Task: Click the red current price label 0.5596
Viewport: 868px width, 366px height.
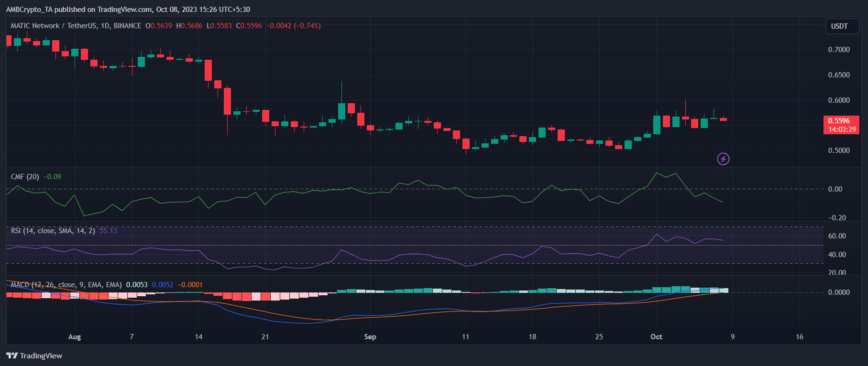Action: click(841, 121)
